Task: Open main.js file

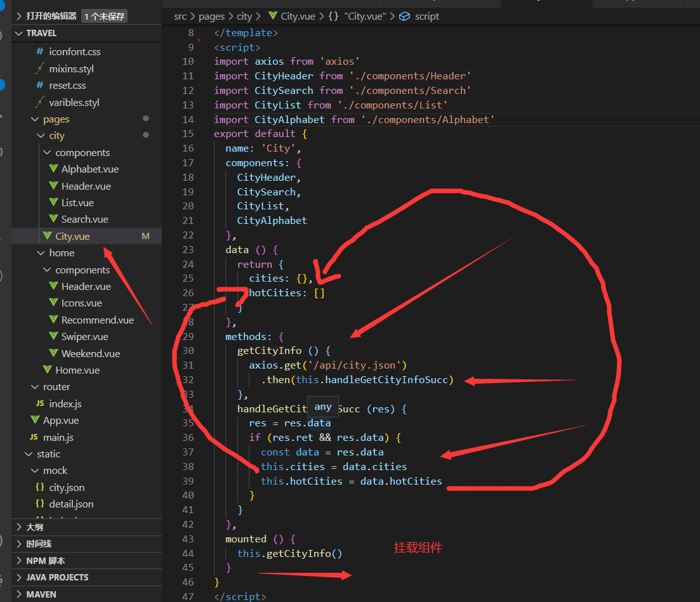Action: point(58,437)
